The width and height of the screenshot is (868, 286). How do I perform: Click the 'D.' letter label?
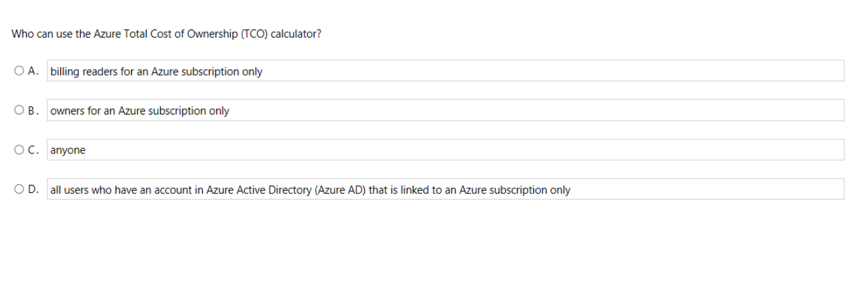(33, 190)
